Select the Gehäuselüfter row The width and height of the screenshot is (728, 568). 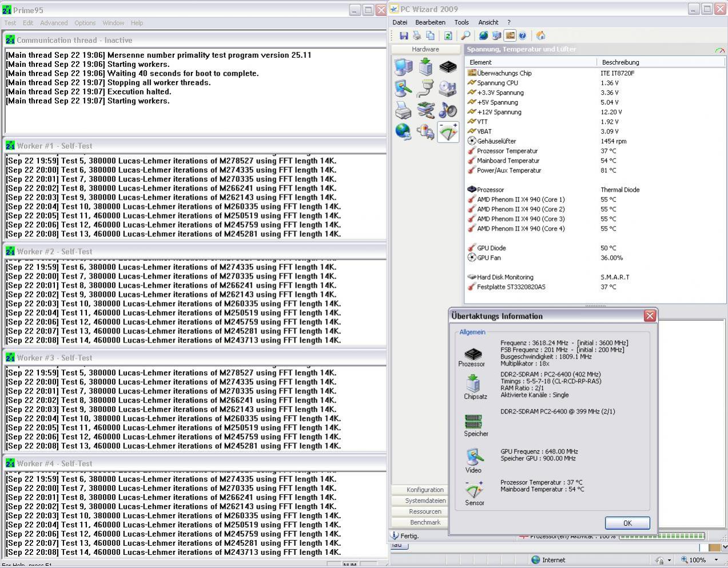(595, 141)
